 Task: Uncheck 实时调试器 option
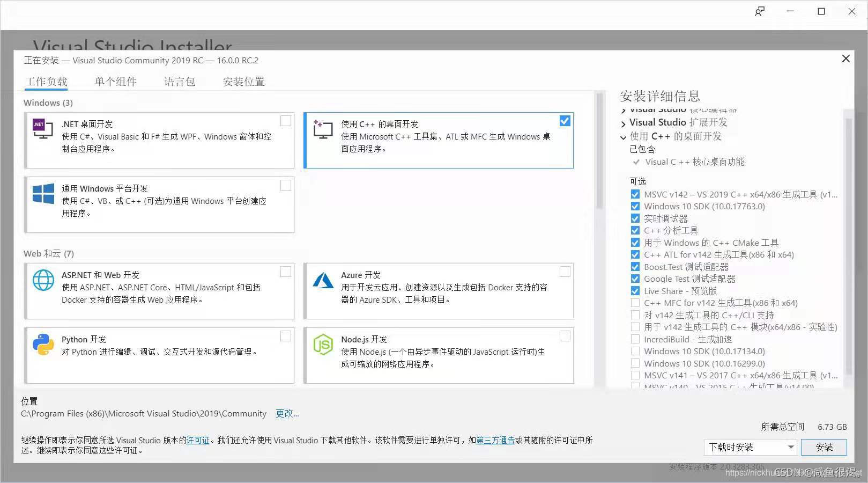coord(635,218)
